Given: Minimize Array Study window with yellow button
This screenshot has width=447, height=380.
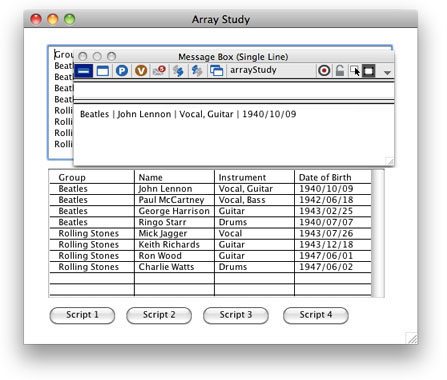Looking at the screenshot, I should tap(53, 19).
